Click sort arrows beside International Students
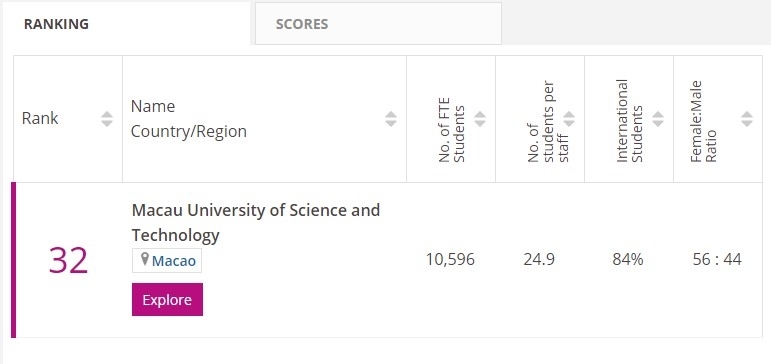Image resolution: width=771 pixels, height=364 pixels. click(658, 119)
